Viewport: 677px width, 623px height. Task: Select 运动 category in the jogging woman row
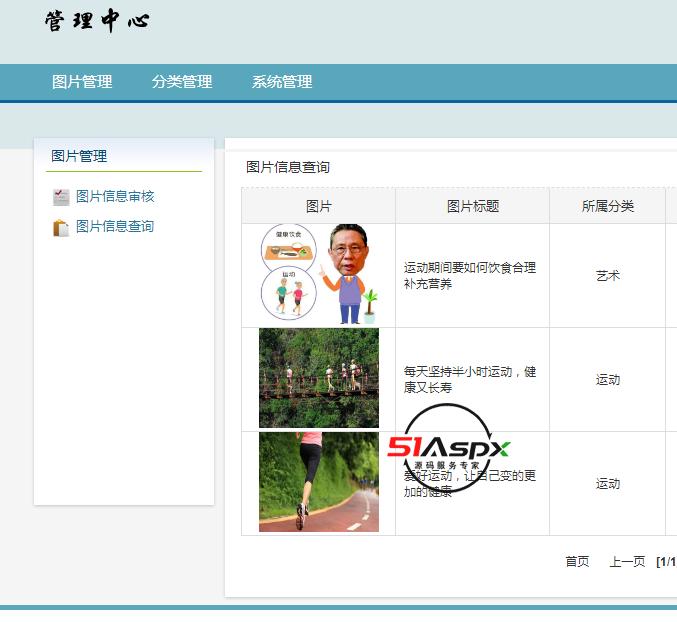(607, 484)
